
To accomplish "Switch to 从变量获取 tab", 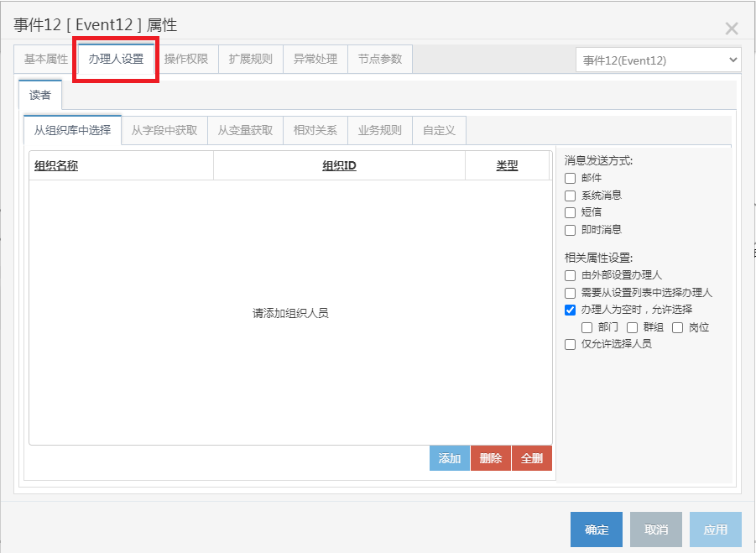I will 245,130.
